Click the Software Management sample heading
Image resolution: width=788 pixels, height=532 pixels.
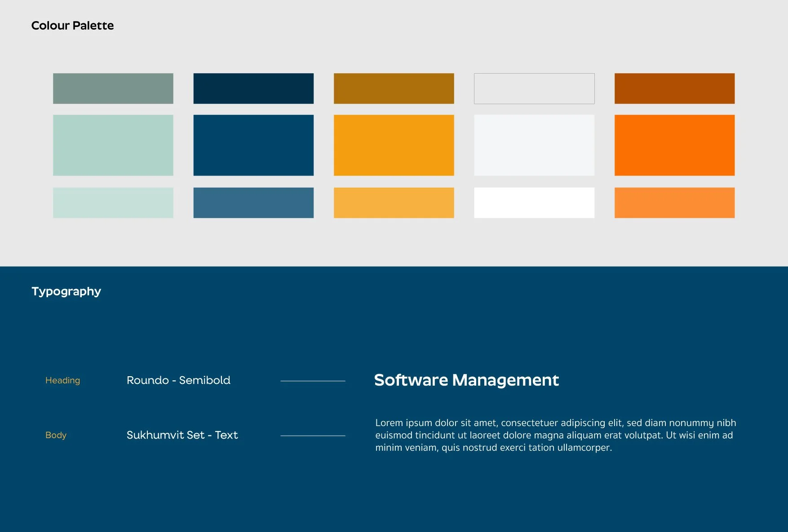click(x=466, y=380)
